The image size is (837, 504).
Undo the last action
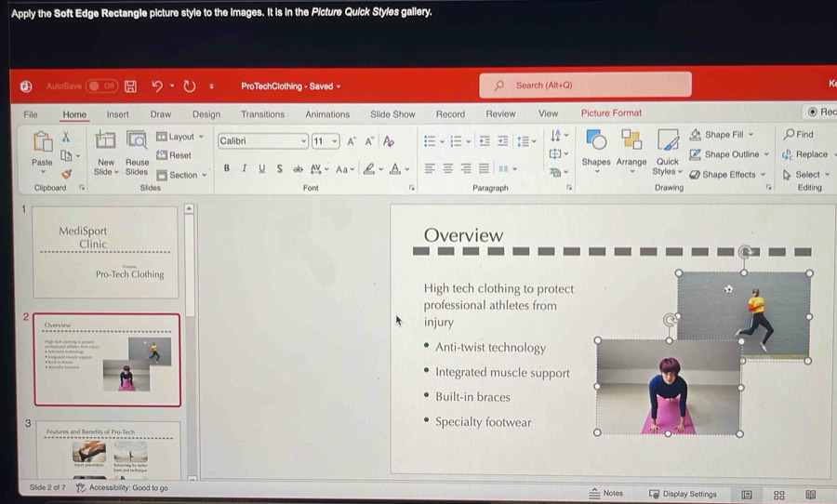(157, 86)
